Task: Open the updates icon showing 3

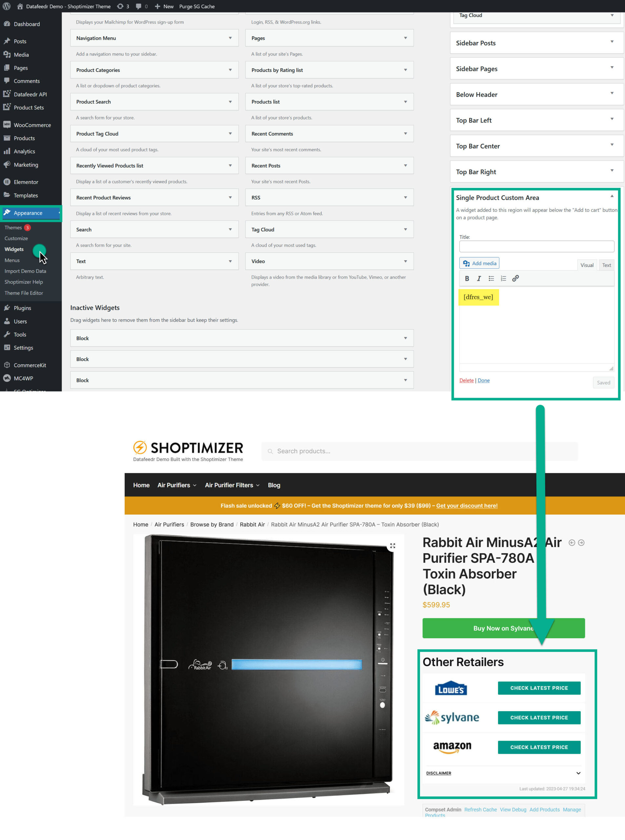Action: tap(123, 6)
